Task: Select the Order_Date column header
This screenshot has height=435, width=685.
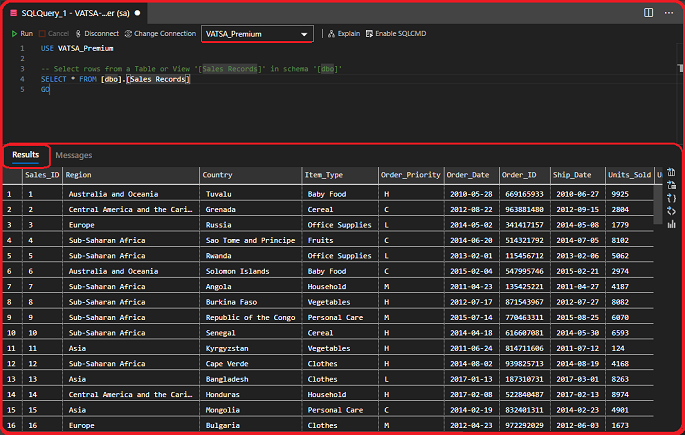Action: pyautogui.click(x=472, y=175)
